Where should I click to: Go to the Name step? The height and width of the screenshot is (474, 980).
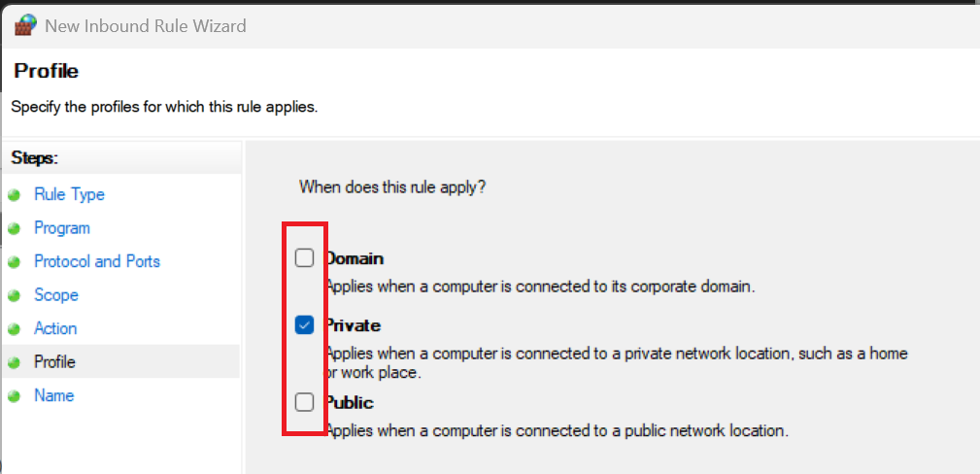(x=54, y=395)
